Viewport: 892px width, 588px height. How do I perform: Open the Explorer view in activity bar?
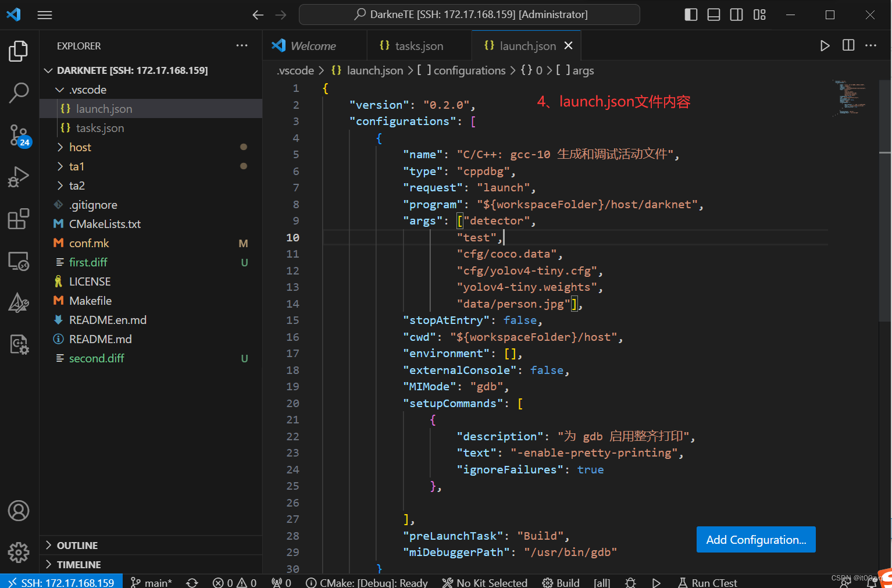pos(19,51)
